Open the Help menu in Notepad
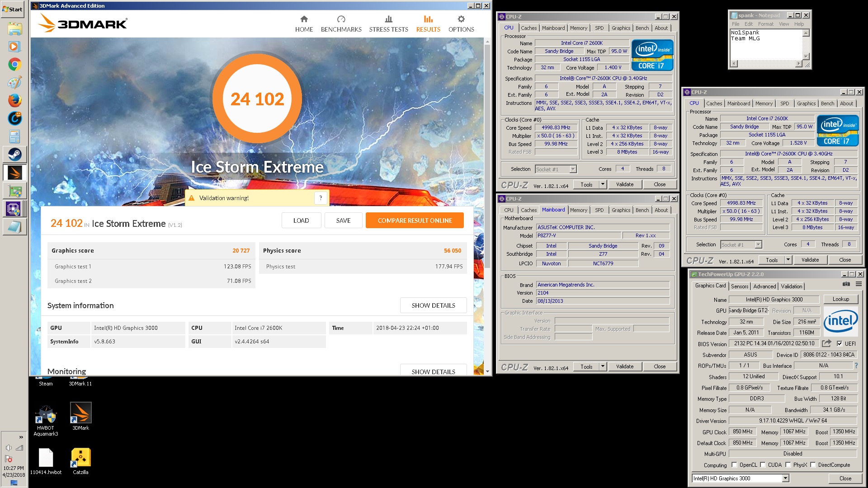Image resolution: width=868 pixels, height=488 pixels. click(799, 24)
